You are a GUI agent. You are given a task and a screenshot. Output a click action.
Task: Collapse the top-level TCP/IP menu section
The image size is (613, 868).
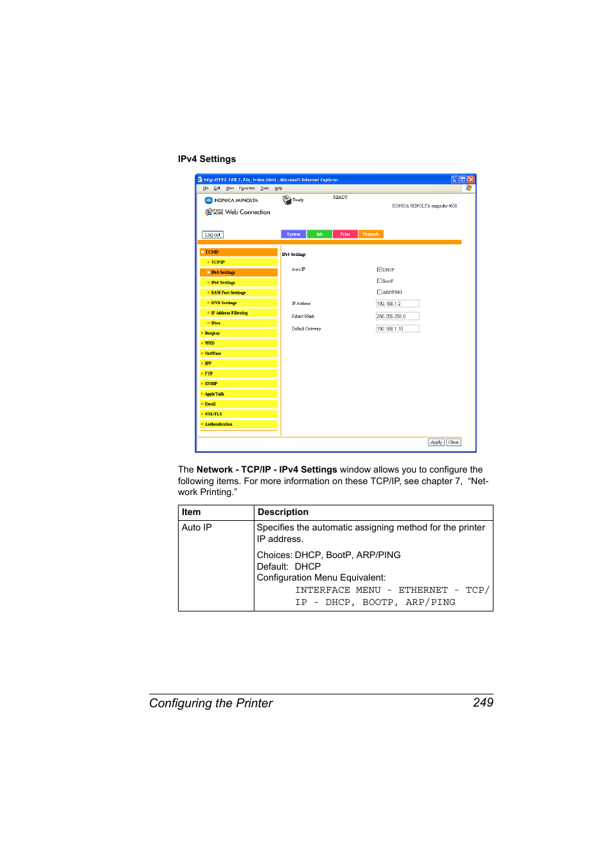[238, 252]
